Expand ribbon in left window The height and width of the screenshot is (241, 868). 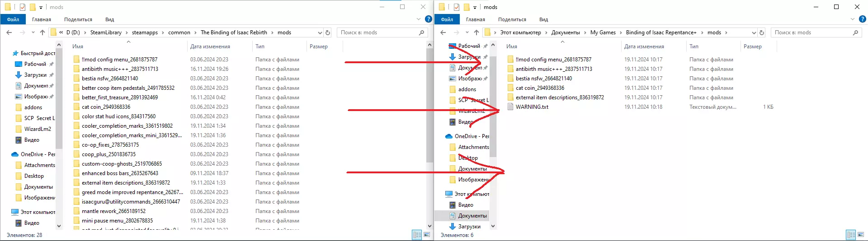tap(419, 19)
